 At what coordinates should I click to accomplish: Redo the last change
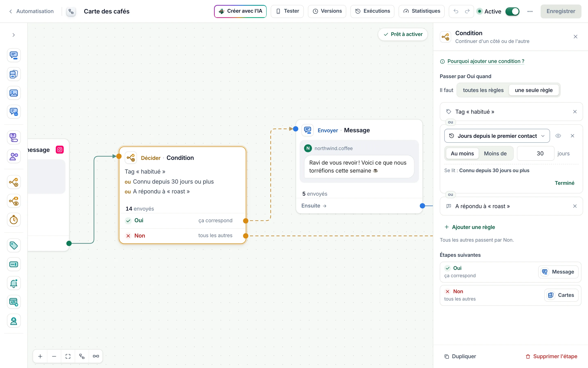467,11
